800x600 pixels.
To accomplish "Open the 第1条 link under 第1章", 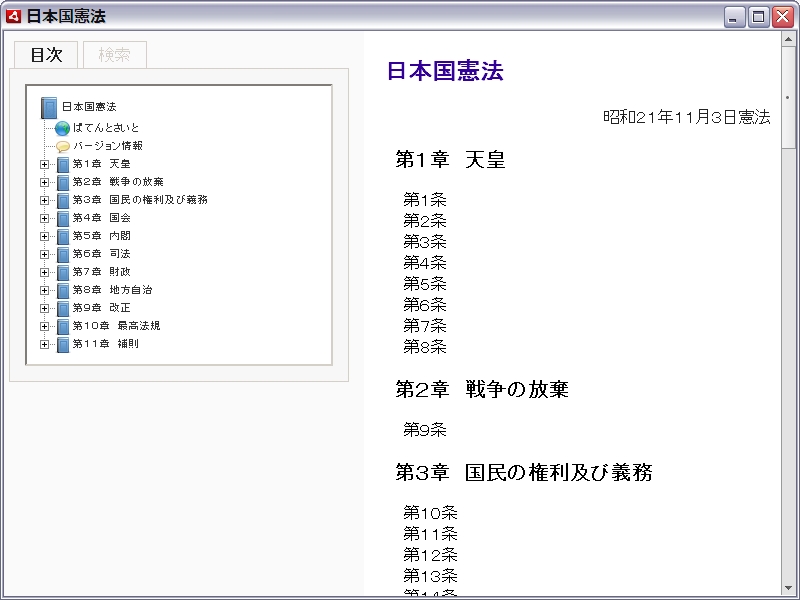I will pos(424,200).
